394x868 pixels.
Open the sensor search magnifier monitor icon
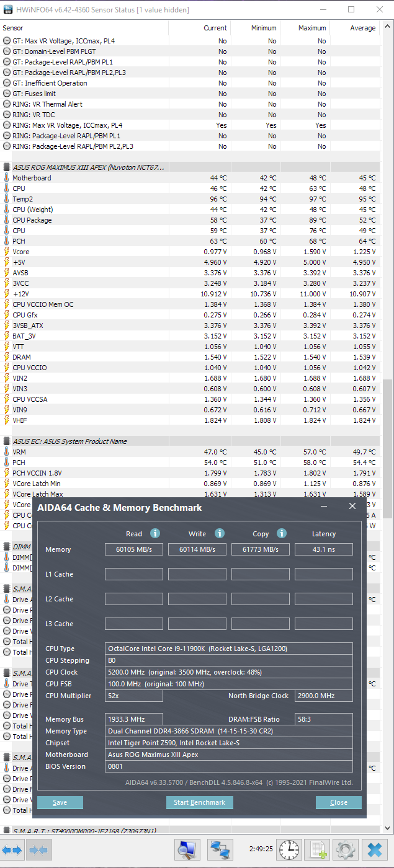point(187,849)
